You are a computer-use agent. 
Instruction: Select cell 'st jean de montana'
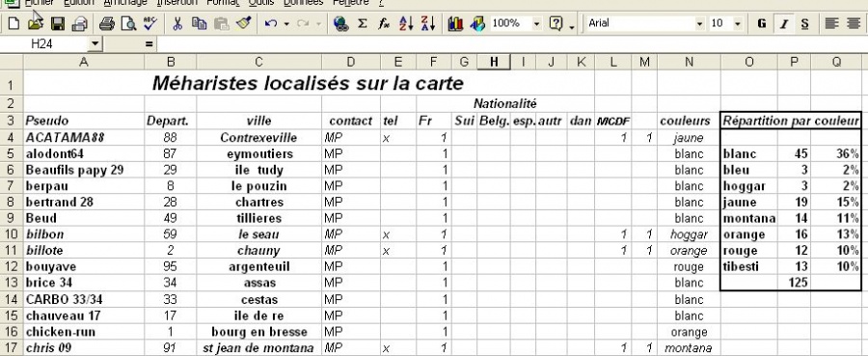[x=258, y=348]
